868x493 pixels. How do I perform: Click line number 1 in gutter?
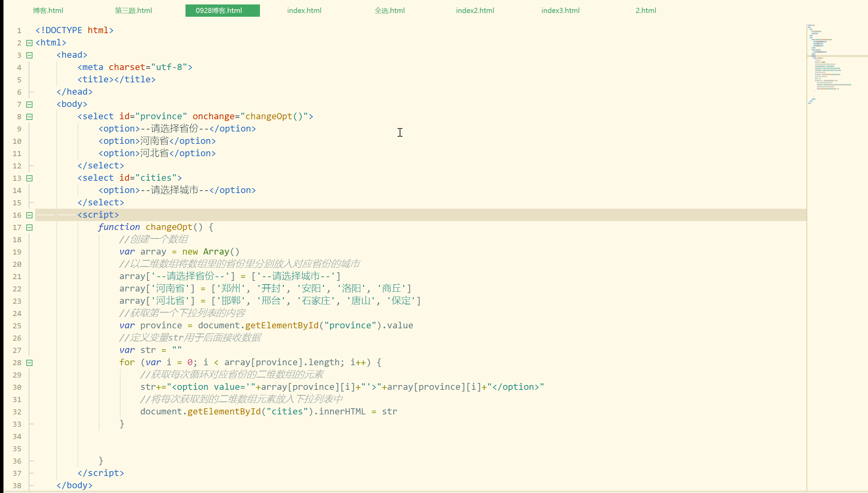point(19,31)
